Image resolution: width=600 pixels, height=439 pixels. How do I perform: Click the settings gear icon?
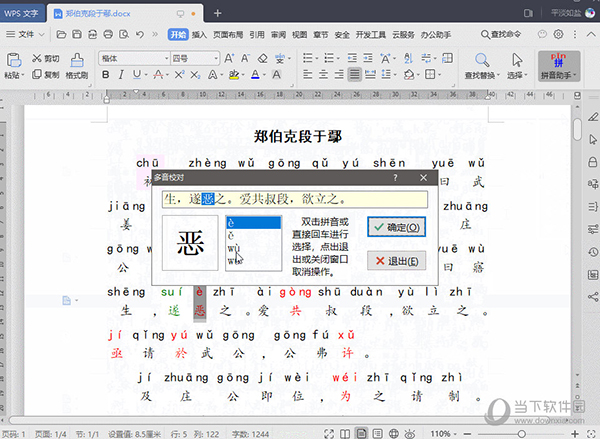click(x=558, y=34)
